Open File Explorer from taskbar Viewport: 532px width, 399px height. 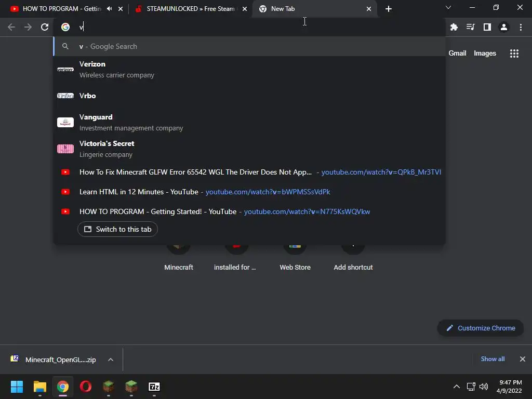click(39, 387)
